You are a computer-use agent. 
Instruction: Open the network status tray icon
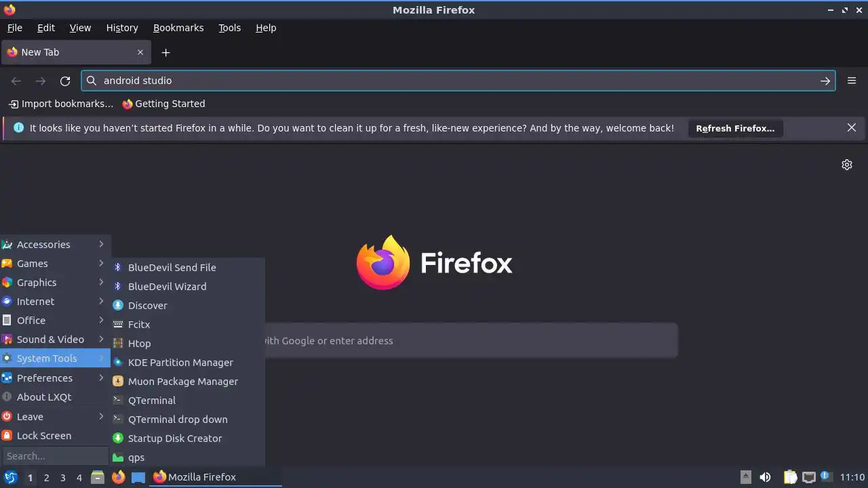click(x=808, y=477)
